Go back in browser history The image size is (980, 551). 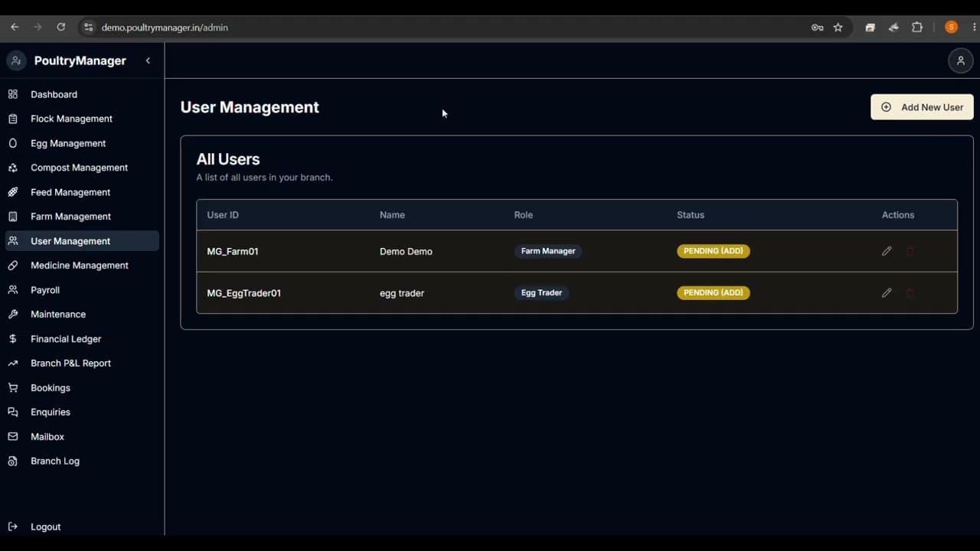coord(15,27)
